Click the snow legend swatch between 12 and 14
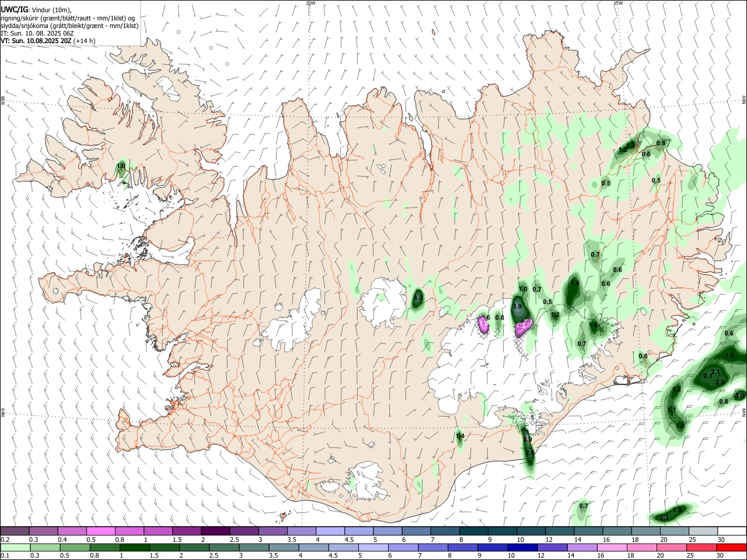Viewport: 747px width, 560px height. [560, 531]
